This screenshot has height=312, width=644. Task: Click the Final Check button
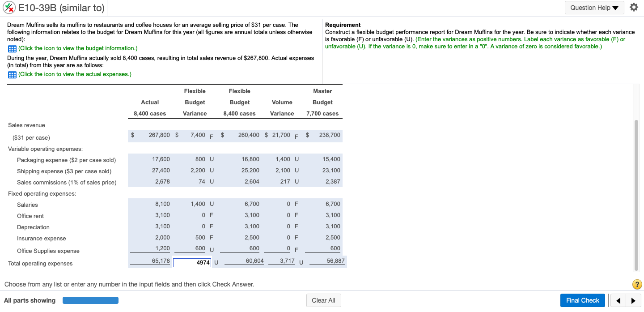(x=582, y=300)
